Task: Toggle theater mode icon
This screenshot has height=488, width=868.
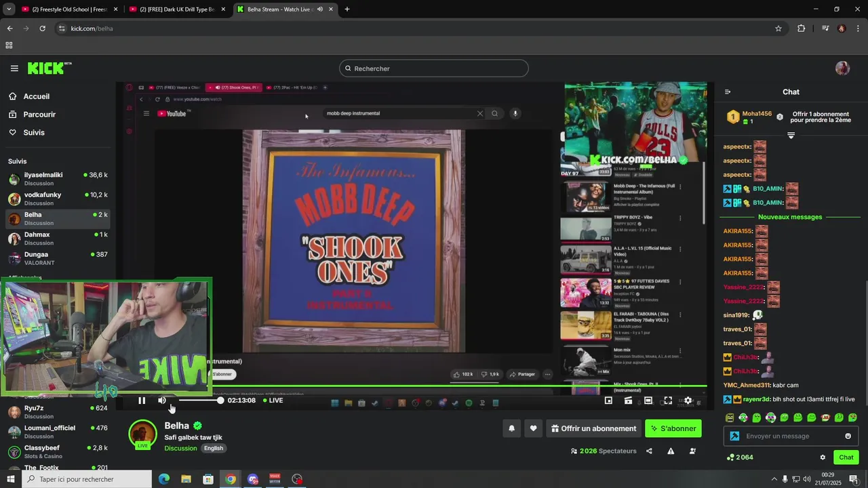Action: 648,401
